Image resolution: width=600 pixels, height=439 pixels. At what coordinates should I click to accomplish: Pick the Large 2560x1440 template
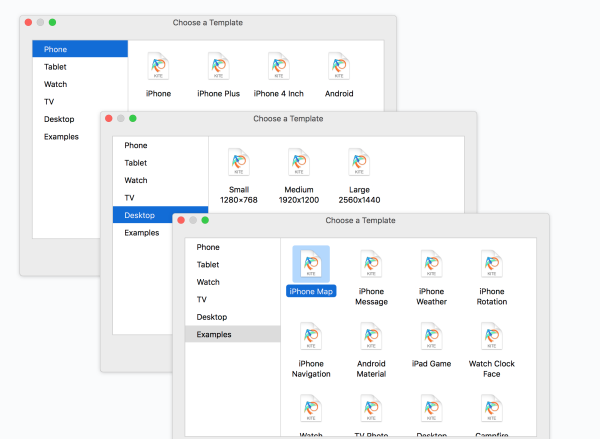(x=359, y=163)
